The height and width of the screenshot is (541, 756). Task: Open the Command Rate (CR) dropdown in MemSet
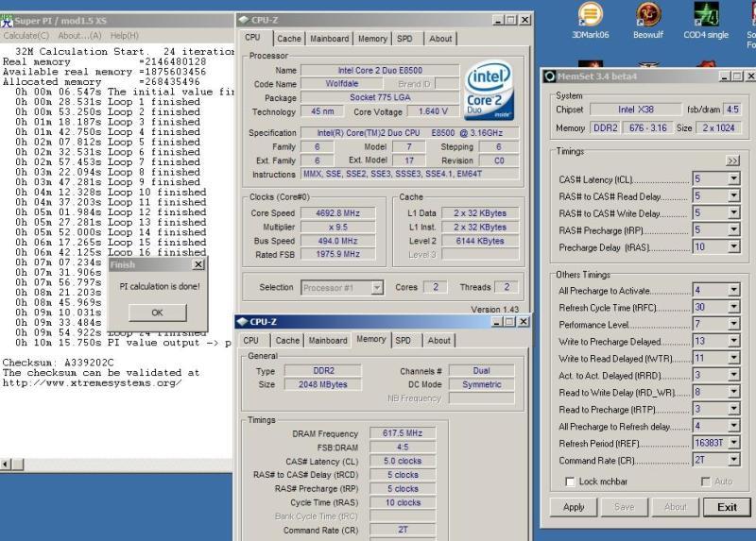point(733,460)
